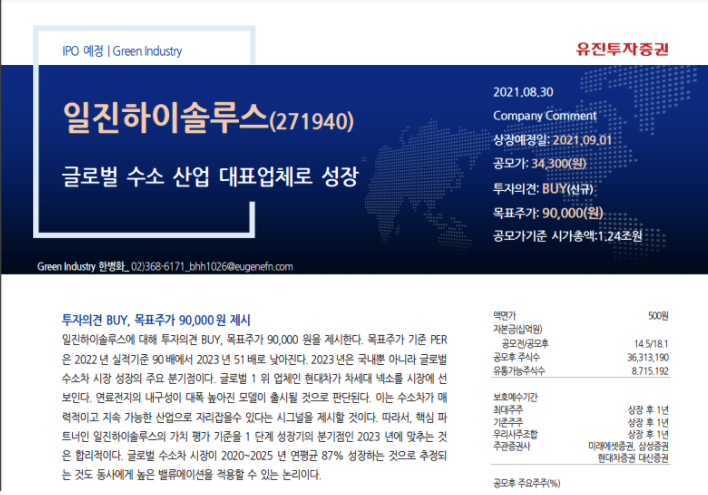Select the 'IPO 예정 | Green Industry' header
This screenshot has height=495, width=708.
pyautogui.click(x=122, y=51)
